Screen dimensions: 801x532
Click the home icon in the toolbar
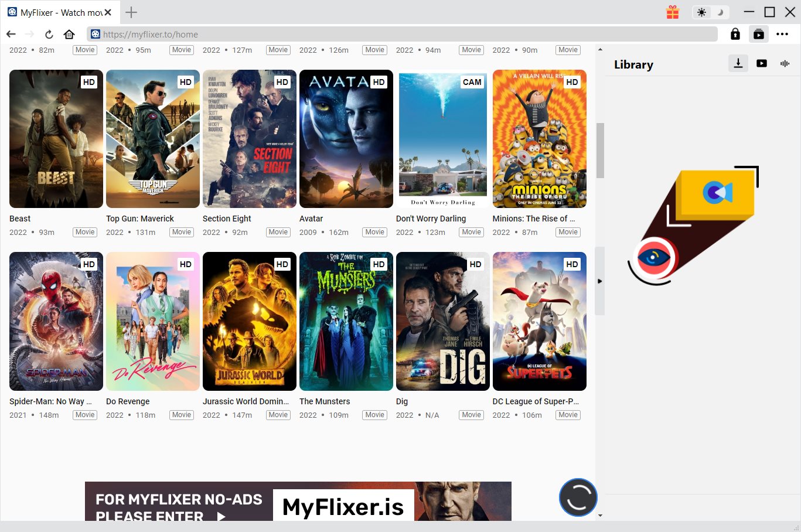click(x=69, y=33)
